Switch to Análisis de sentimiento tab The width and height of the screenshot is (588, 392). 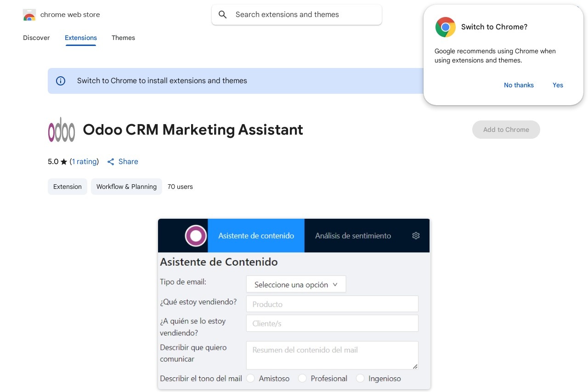tap(353, 236)
